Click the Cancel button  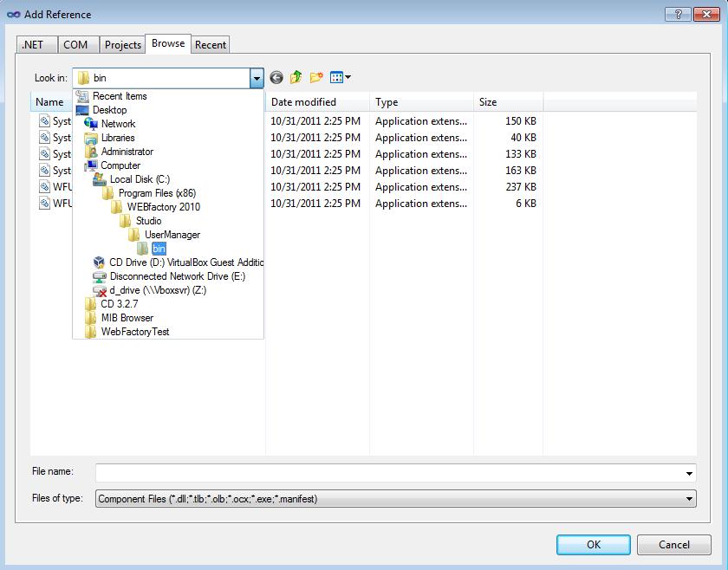tap(674, 545)
